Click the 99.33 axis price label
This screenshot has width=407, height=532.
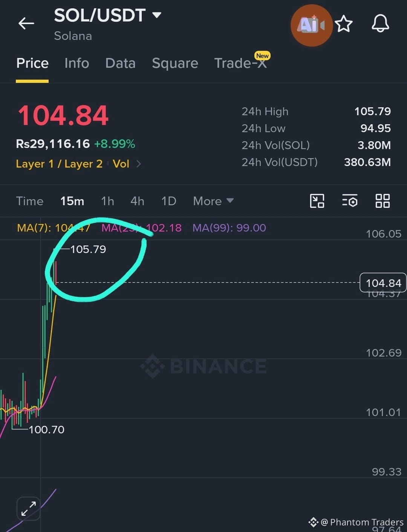point(387,472)
